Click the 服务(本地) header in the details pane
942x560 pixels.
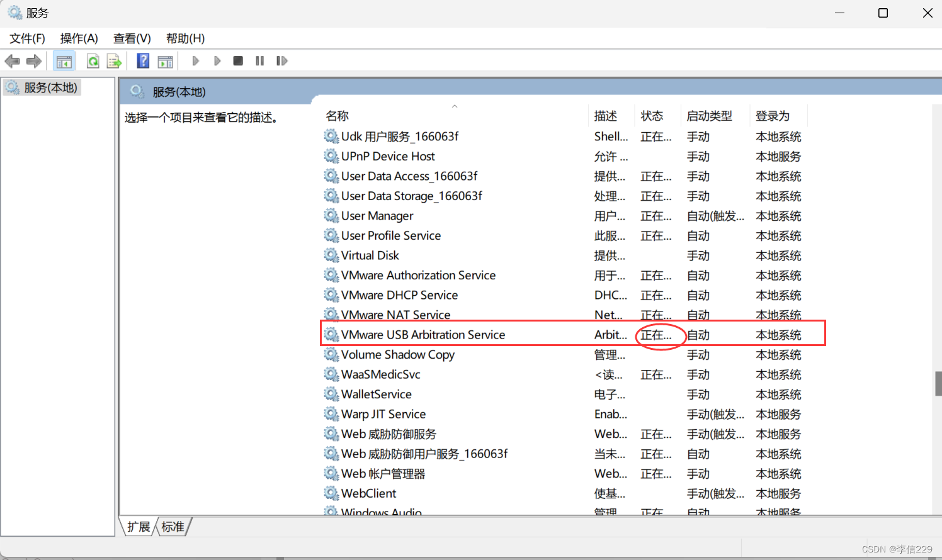[x=179, y=92]
